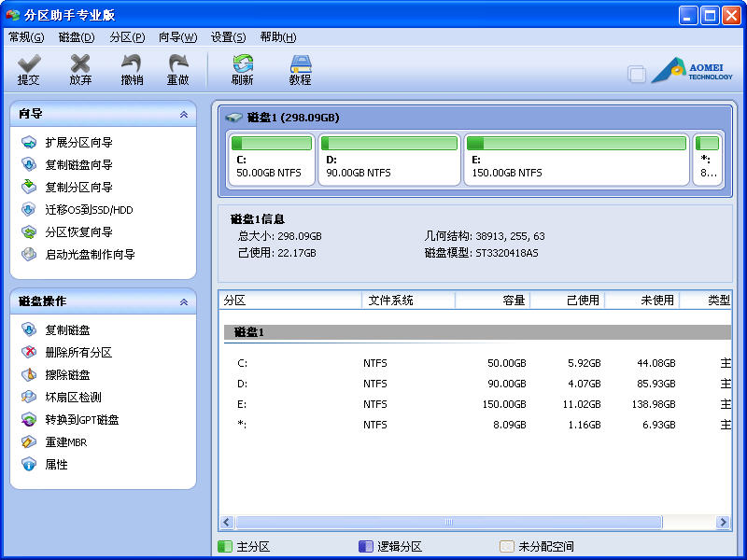
Task: Select the D: row in partition list
Action: pos(476,384)
